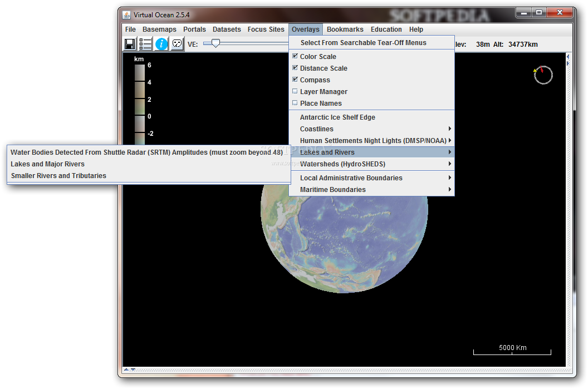Select Water Bodies Detected From Shuttle Radar

pyautogui.click(x=149, y=152)
